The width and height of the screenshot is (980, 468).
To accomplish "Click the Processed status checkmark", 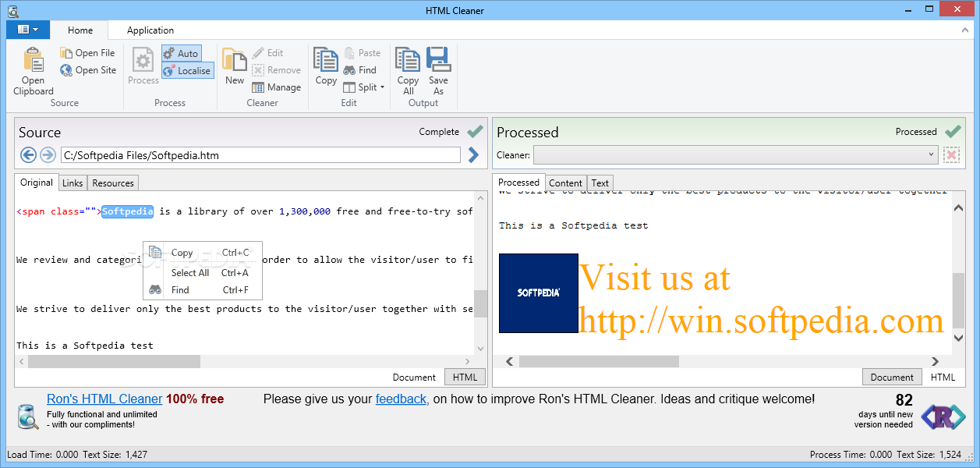I will (x=953, y=132).
